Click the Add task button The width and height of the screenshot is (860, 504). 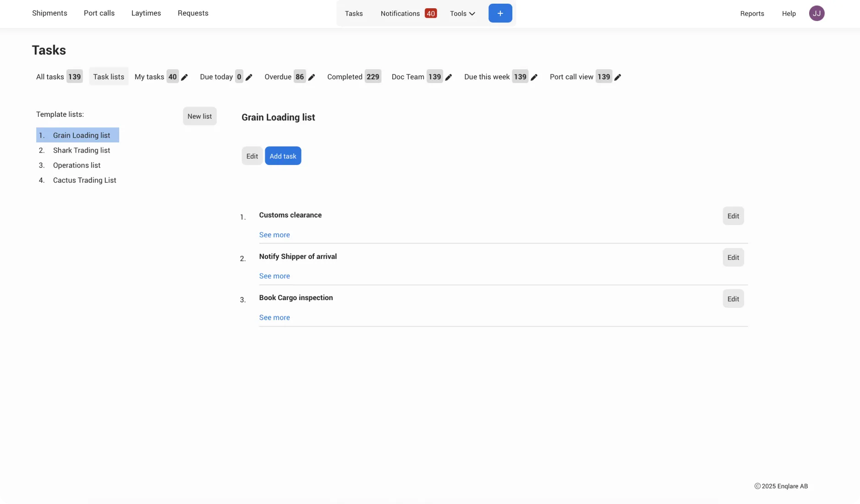[283, 156]
